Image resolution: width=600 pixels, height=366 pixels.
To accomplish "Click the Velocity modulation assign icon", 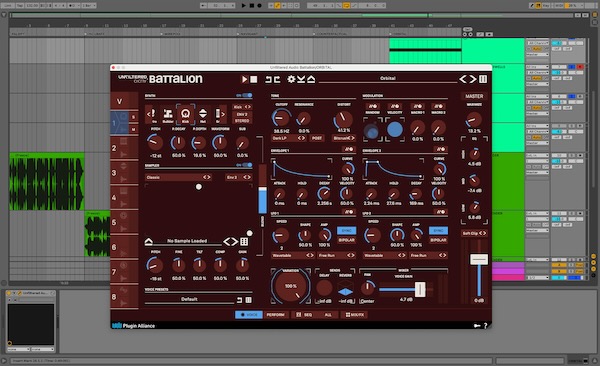I will click(395, 106).
